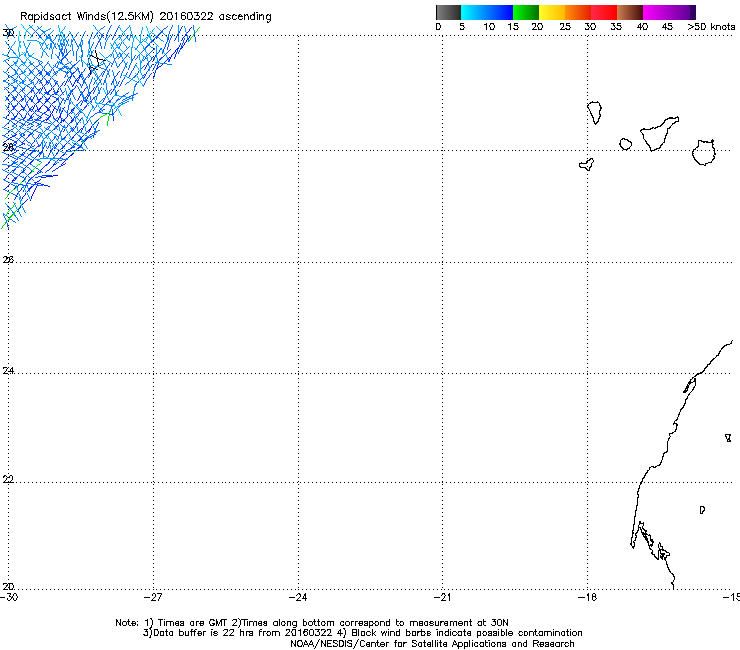This screenshot has height=650, width=740.
Task: Click the '-24' longitude axis label
Action: pyautogui.click(x=298, y=597)
